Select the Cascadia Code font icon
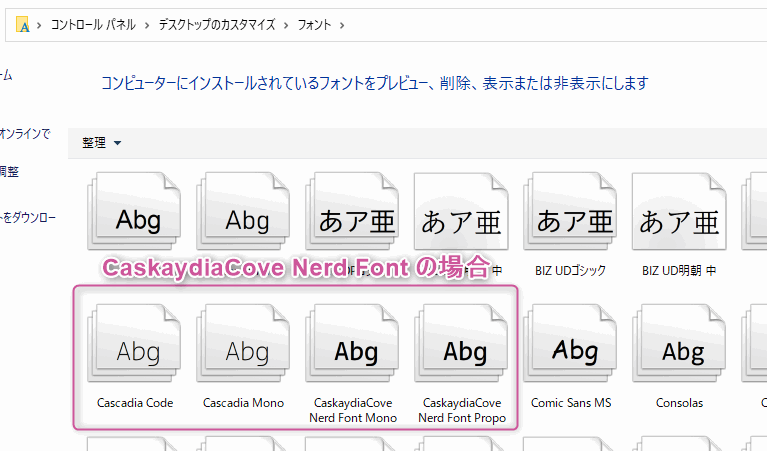 pyautogui.click(x=134, y=343)
